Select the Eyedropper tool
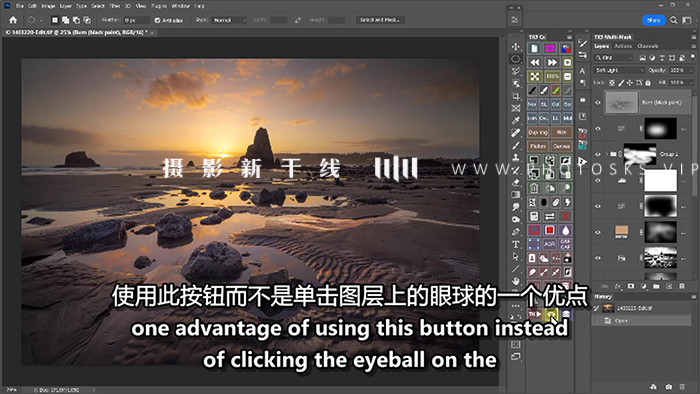Screen dimensions: 700x394 pos(516,120)
